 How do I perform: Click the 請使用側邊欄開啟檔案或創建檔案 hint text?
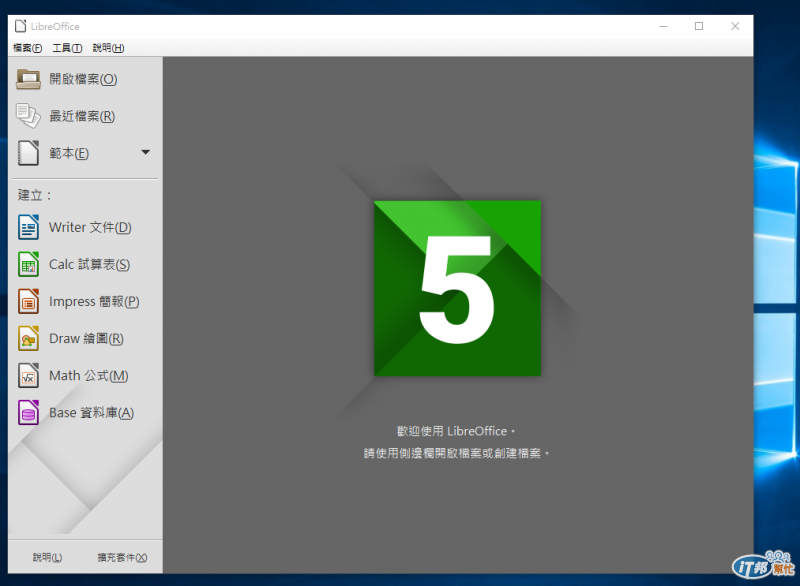point(456,453)
